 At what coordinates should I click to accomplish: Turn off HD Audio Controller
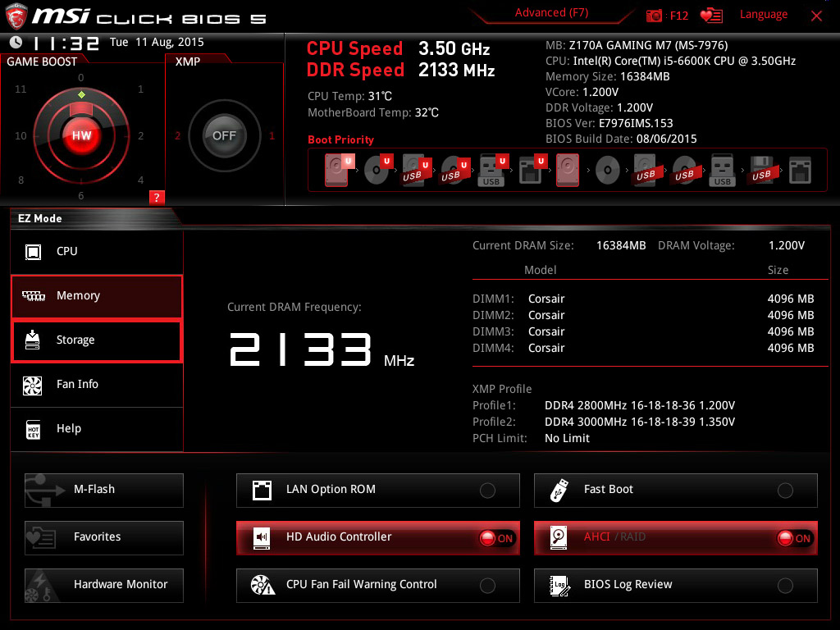(377, 538)
